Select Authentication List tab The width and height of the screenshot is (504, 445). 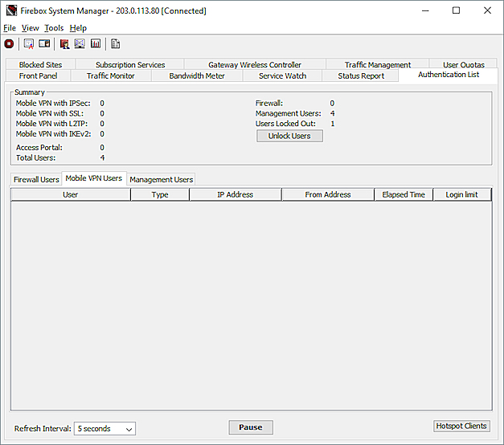tap(449, 75)
